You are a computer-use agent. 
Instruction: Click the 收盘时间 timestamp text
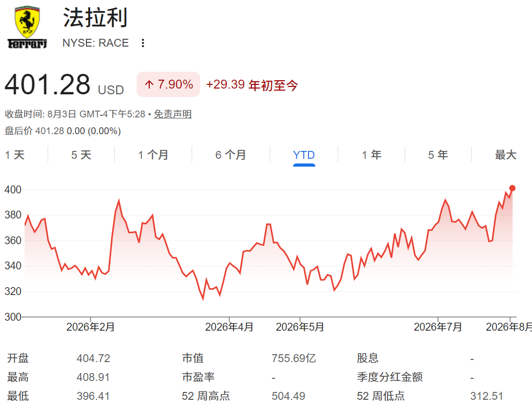pyautogui.click(x=75, y=114)
